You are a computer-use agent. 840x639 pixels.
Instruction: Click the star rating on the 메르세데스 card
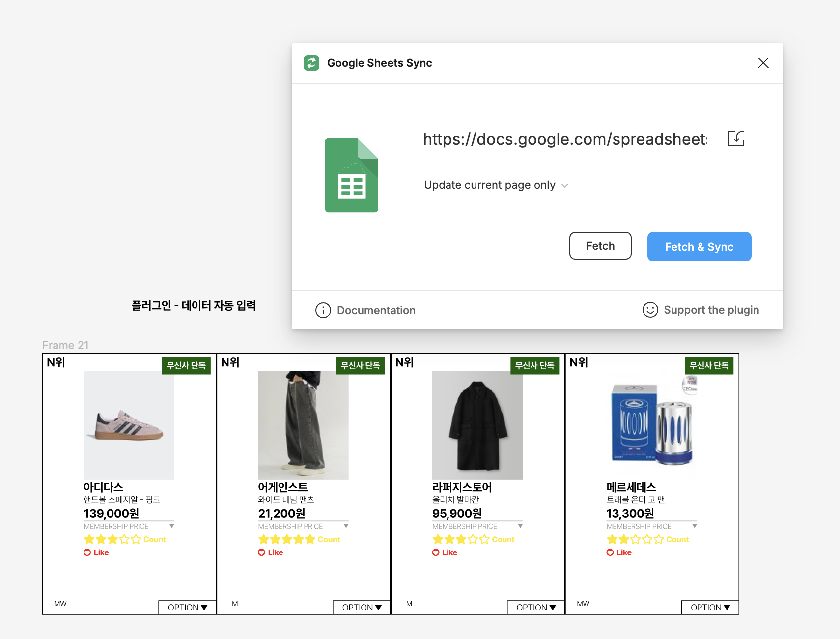(x=635, y=539)
